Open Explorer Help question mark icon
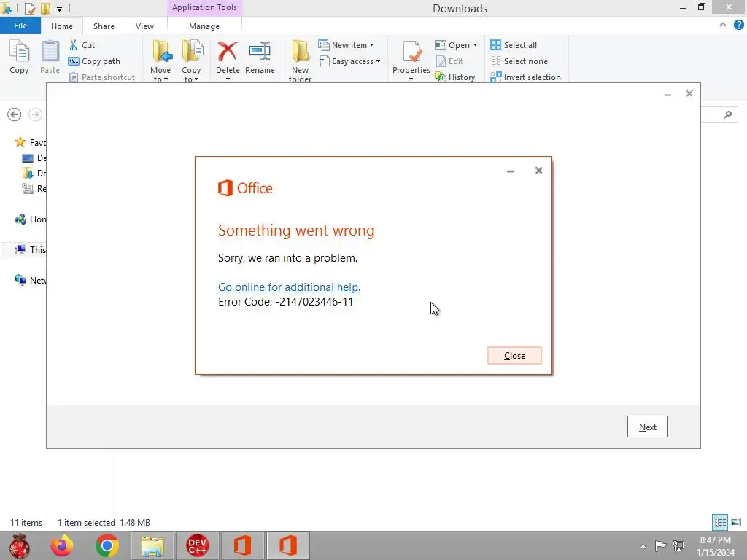The height and width of the screenshot is (560, 747). click(738, 26)
